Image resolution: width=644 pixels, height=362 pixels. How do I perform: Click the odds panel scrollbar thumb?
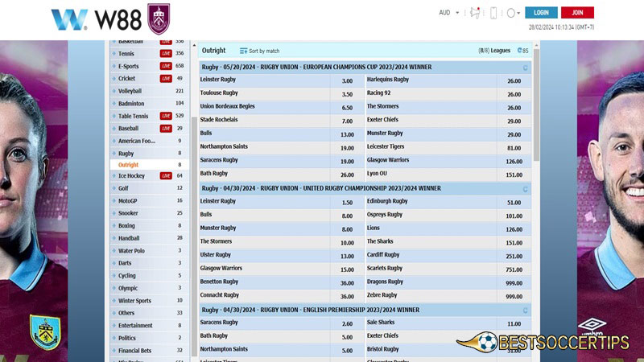click(536, 105)
